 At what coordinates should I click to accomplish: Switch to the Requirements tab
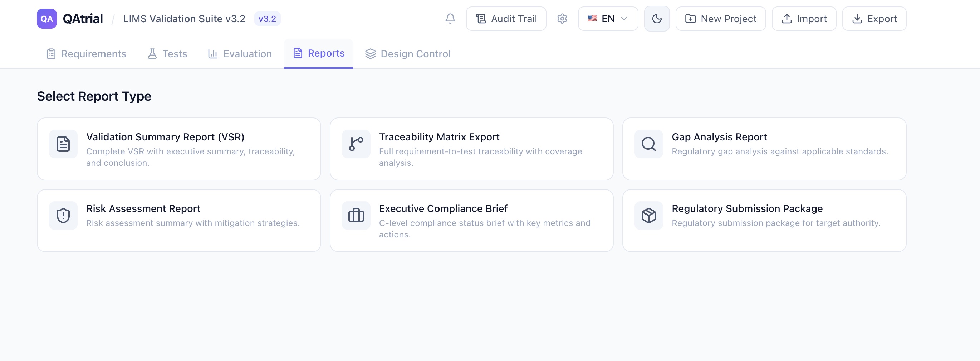click(x=86, y=54)
